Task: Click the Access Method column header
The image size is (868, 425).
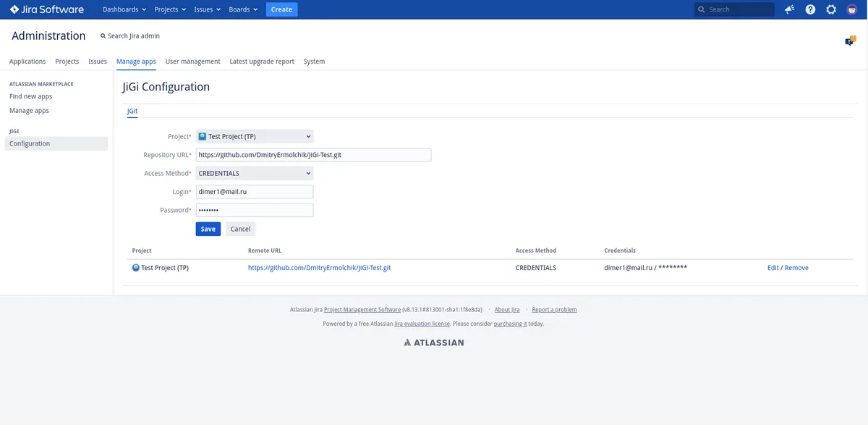Action: click(536, 251)
